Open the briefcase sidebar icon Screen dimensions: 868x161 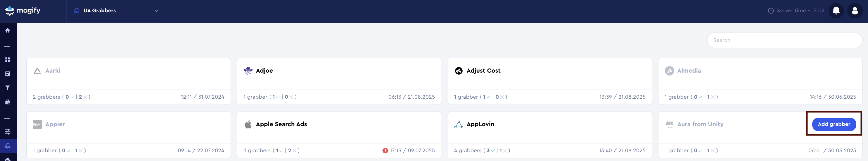8,102
